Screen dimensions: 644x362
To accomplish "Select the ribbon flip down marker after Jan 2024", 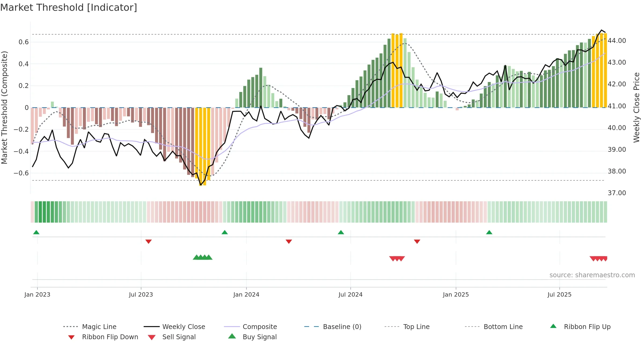I will tap(289, 242).
